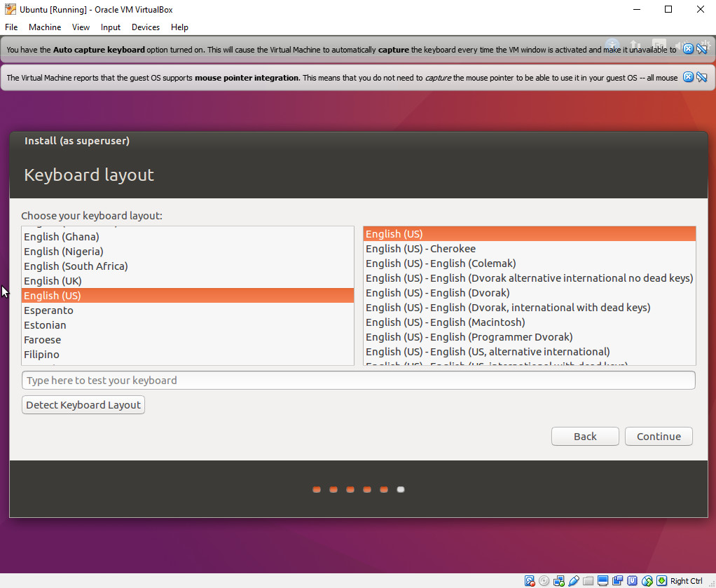The image size is (716, 588).
Task: Click the shared folders indicator icon
Action: (588, 581)
